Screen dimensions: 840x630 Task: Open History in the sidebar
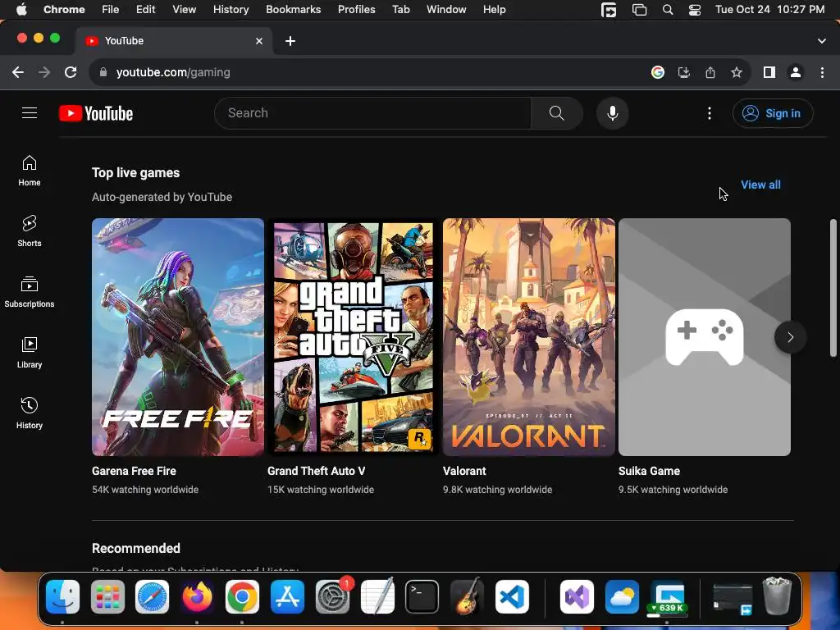pyautogui.click(x=30, y=413)
